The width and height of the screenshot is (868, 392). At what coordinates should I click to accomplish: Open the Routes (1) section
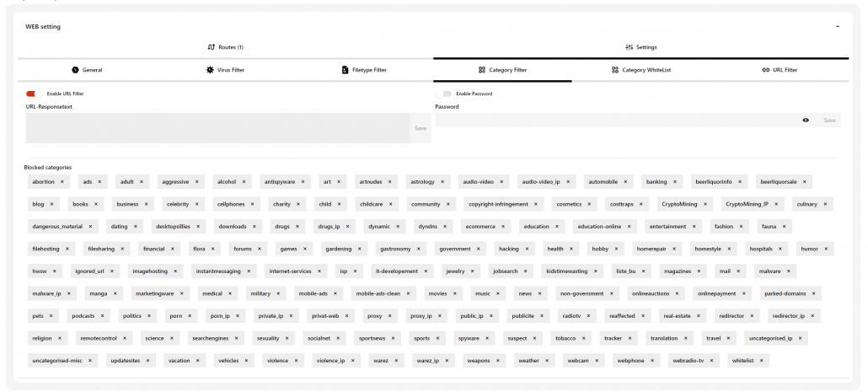225,47
